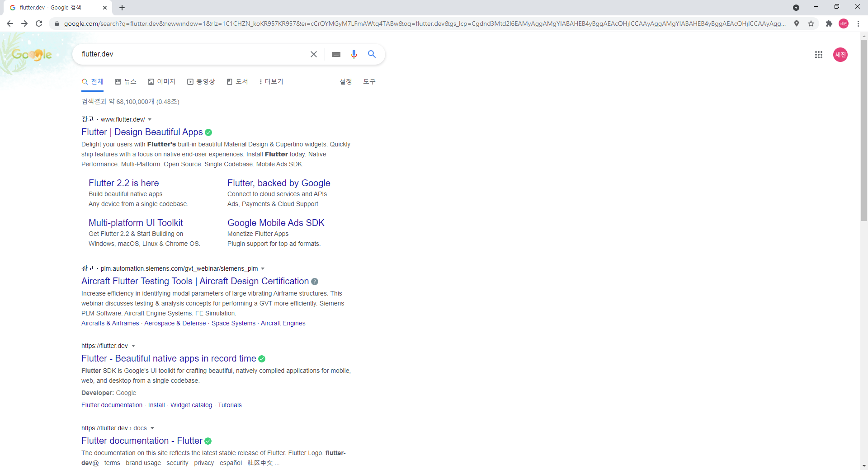The image size is (868, 470).
Task: Start voice search with the microphone icon
Action: click(354, 54)
